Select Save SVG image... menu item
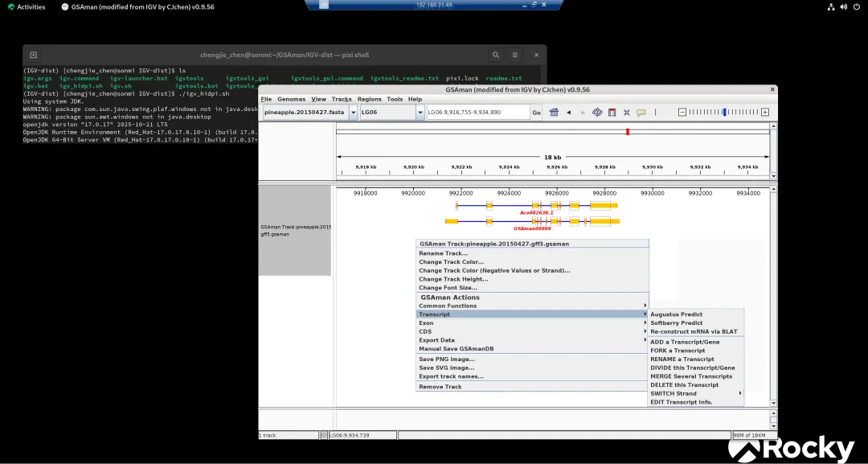The width and height of the screenshot is (868, 464). tap(532, 368)
